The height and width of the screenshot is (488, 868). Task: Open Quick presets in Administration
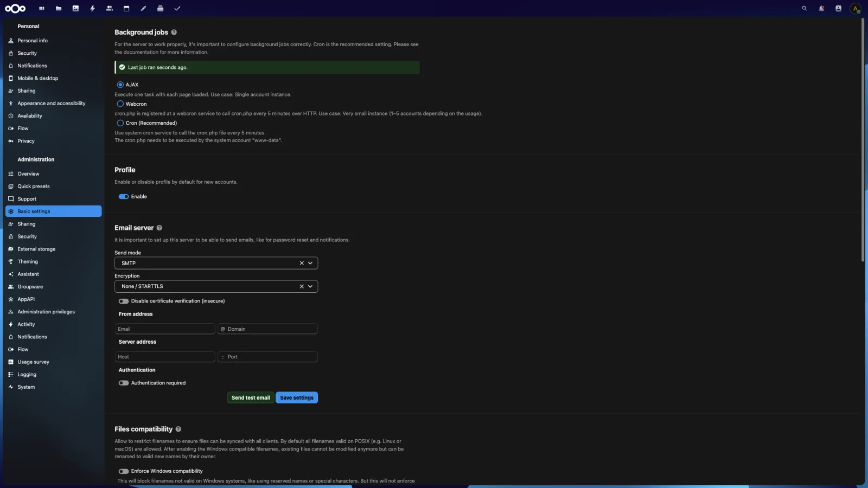[x=54, y=187]
